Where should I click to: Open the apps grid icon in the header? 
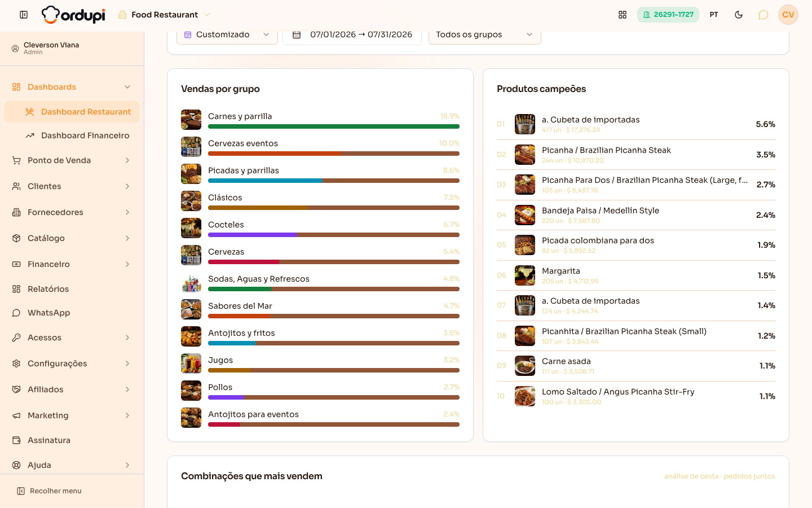(623, 15)
